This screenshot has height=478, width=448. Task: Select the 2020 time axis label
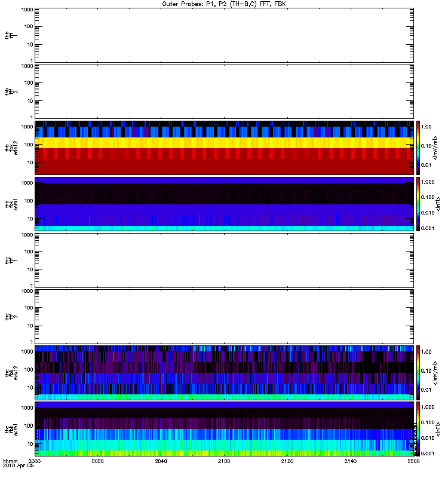(97, 461)
